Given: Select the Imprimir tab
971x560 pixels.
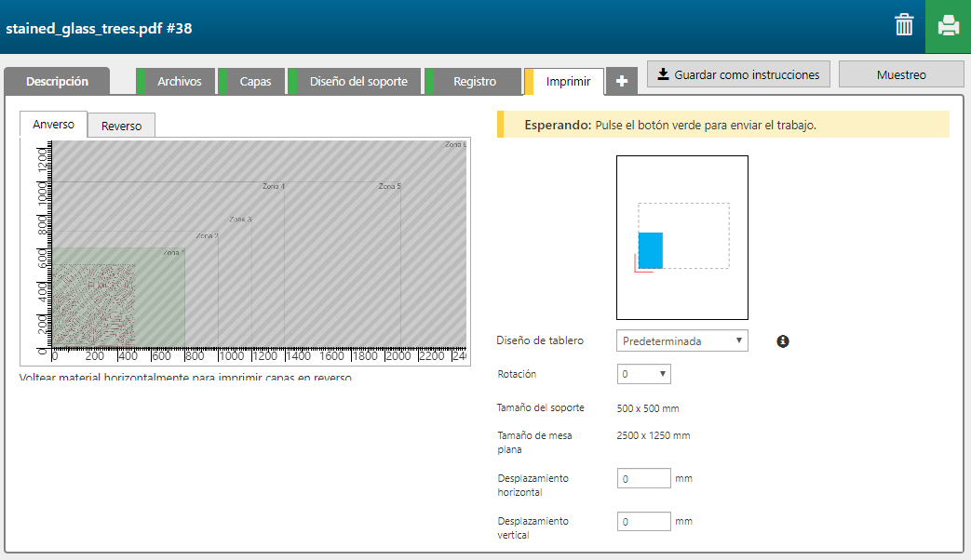Looking at the screenshot, I should click(568, 81).
